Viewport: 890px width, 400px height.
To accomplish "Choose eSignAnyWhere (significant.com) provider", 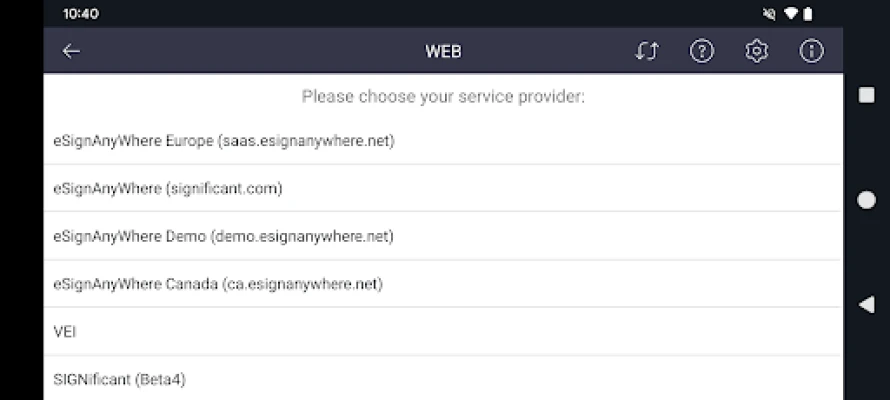I will 168,188.
